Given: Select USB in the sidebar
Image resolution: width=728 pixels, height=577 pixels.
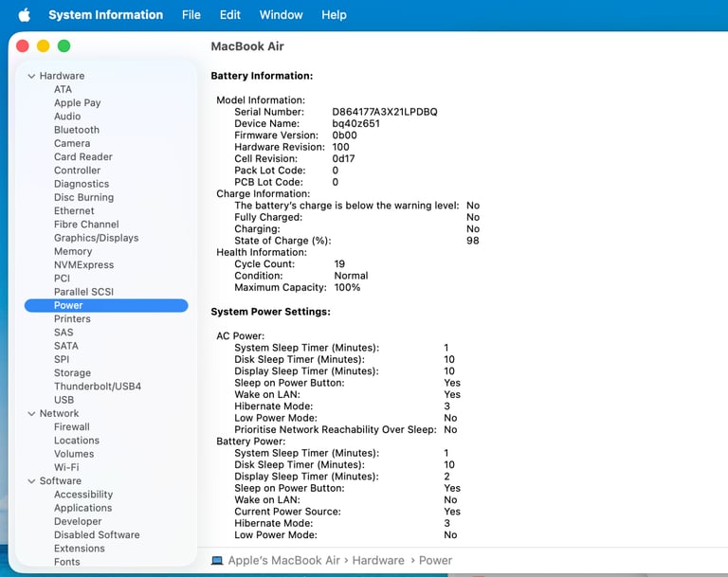Looking at the screenshot, I should pos(64,400).
